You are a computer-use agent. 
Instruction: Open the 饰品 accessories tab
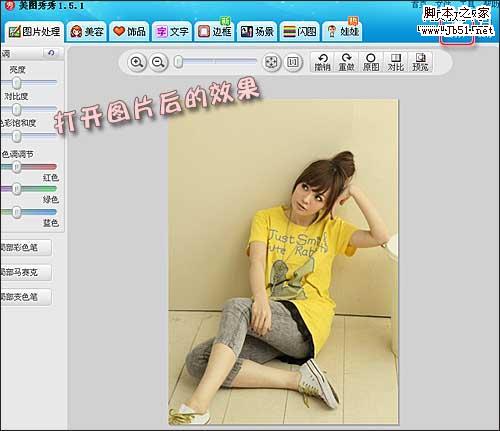[x=129, y=32]
